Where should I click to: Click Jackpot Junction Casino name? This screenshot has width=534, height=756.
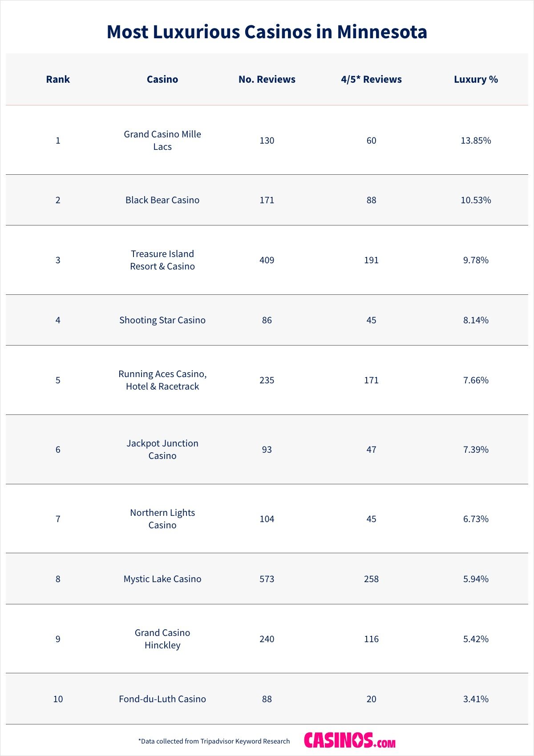point(162,449)
